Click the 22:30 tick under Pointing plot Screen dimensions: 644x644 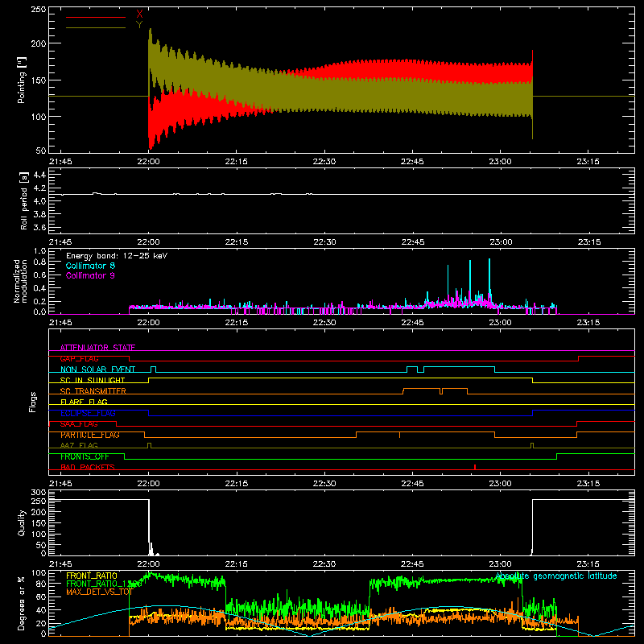coord(324,162)
